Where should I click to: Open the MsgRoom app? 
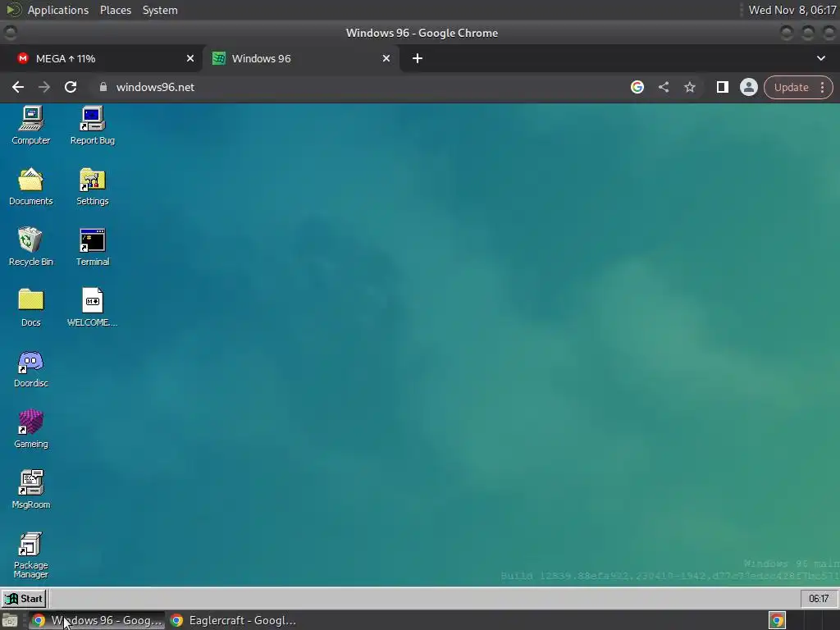coord(30,490)
